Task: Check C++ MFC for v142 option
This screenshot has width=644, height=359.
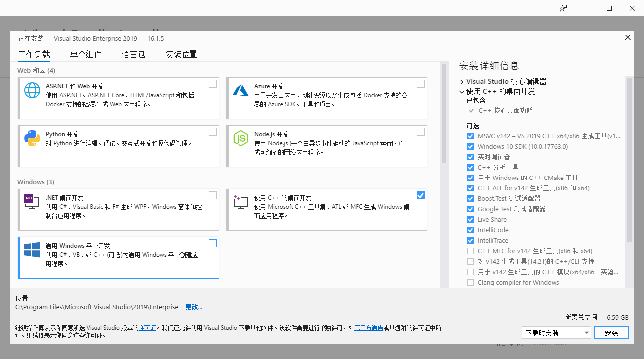Action: tap(470, 251)
